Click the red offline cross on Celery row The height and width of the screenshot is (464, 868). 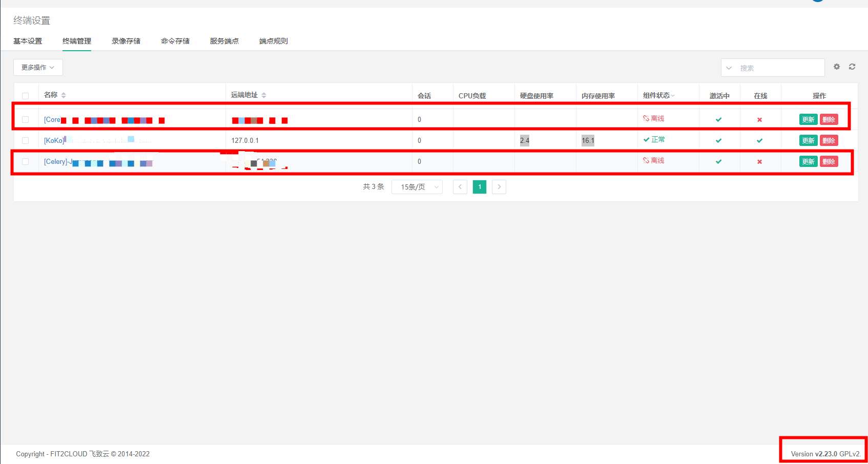point(759,161)
